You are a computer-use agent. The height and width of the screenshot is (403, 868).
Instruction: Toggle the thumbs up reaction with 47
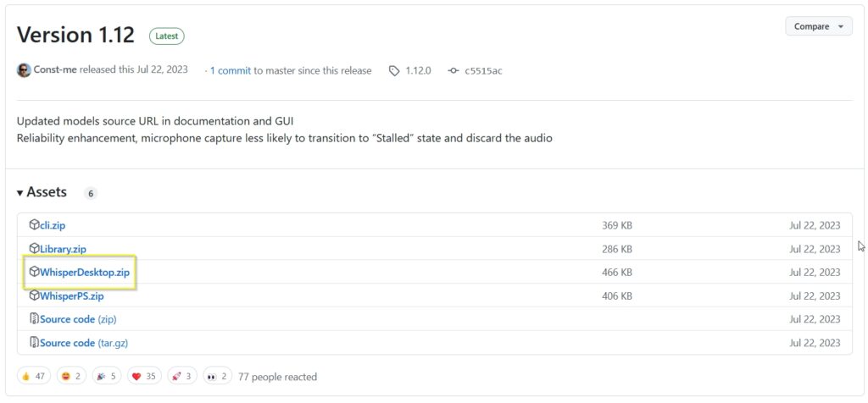(x=34, y=377)
